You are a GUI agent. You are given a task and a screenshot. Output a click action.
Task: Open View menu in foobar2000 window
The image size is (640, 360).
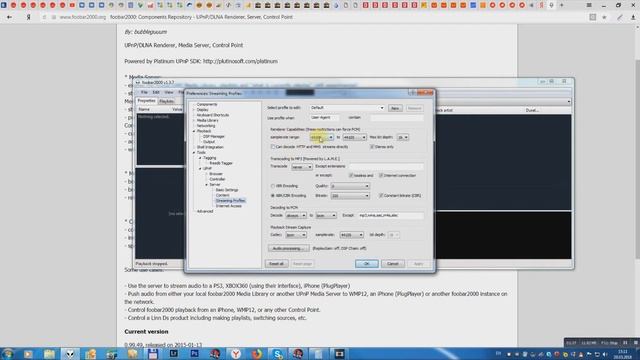pyautogui.click(x=169, y=93)
